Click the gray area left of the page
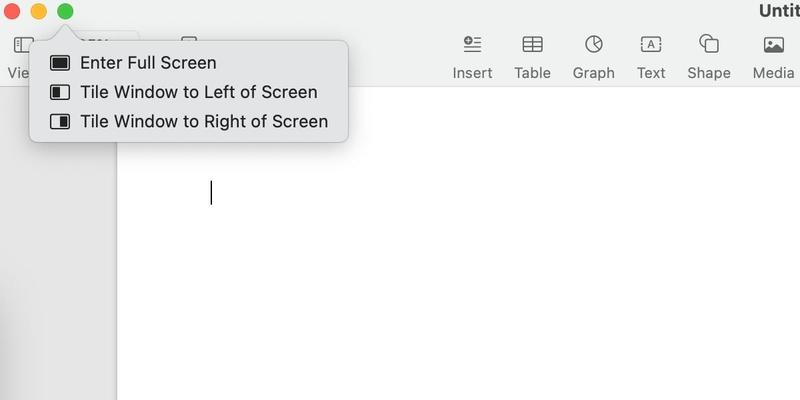The image size is (800, 400). (x=60, y=280)
